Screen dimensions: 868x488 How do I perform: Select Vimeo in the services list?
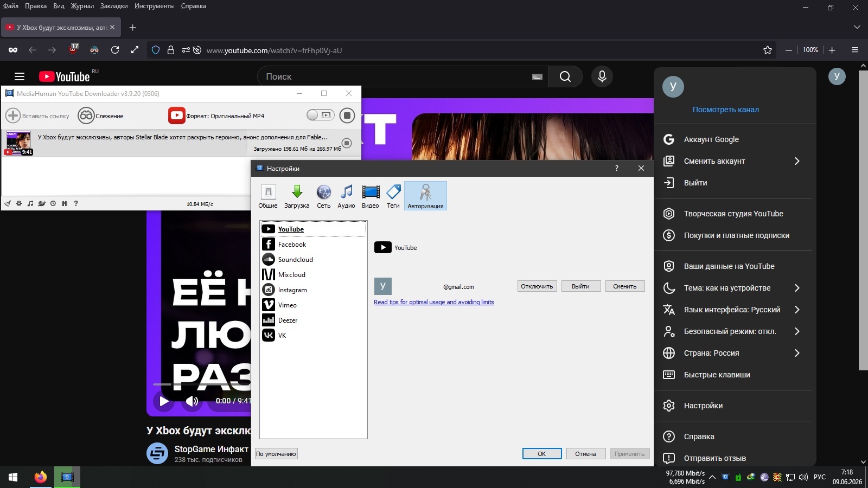(314, 305)
